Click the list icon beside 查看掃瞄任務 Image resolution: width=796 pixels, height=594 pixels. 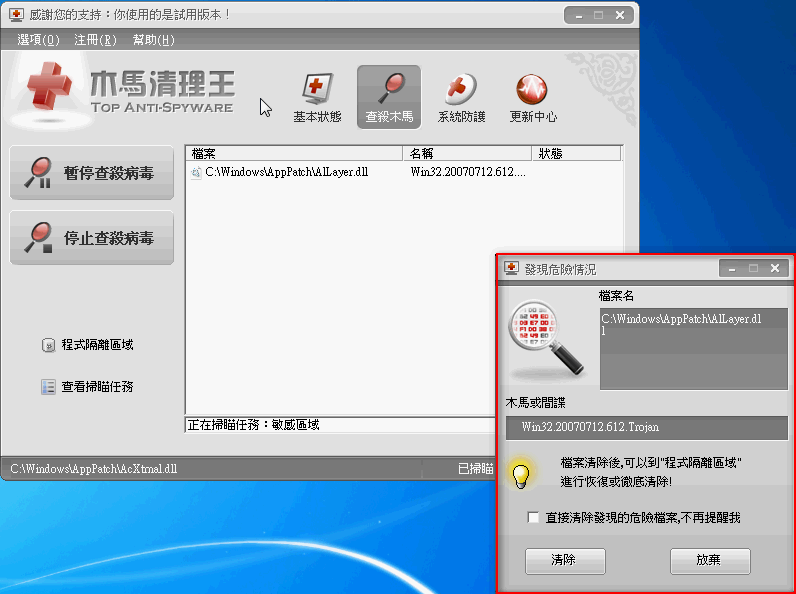click(48, 387)
